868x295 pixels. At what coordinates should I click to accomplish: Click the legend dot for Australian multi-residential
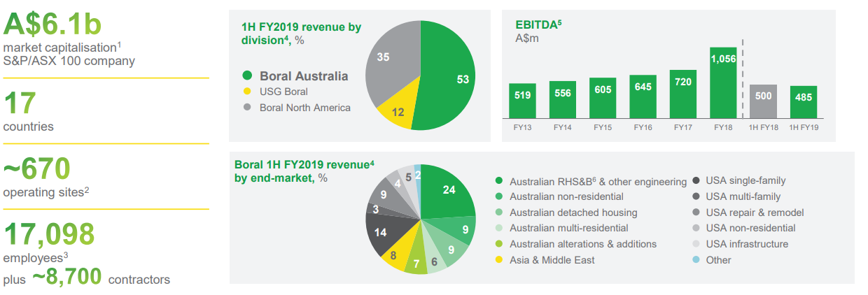[498, 228]
